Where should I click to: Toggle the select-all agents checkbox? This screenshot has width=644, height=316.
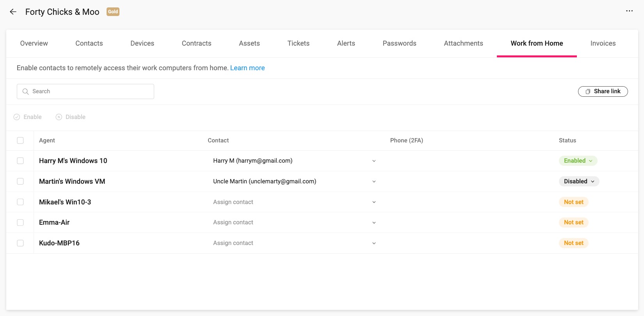20,140
